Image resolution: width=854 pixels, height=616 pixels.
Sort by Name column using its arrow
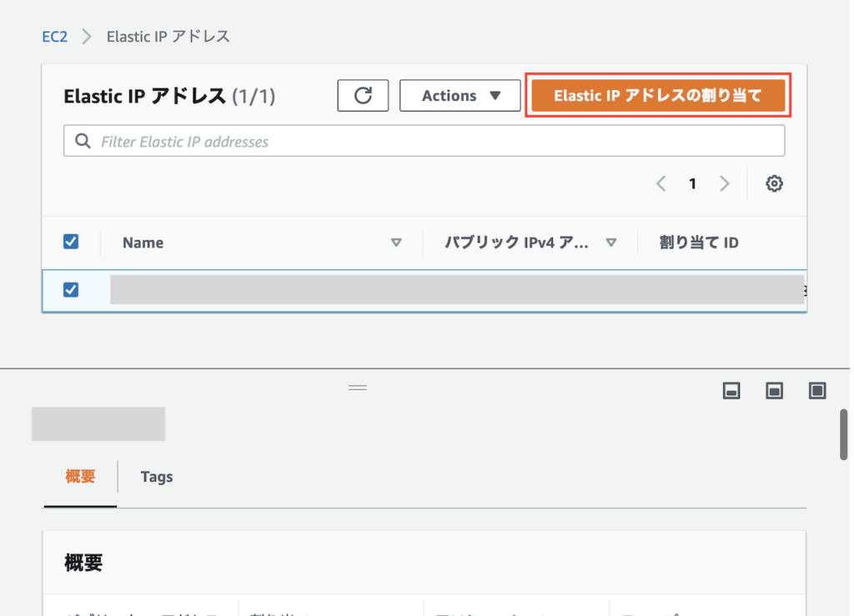(396, 243)
